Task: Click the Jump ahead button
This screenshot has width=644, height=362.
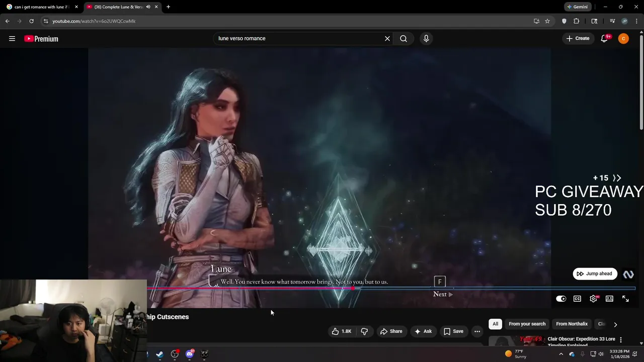Action: pyautogui.click(x=595, y=274)
